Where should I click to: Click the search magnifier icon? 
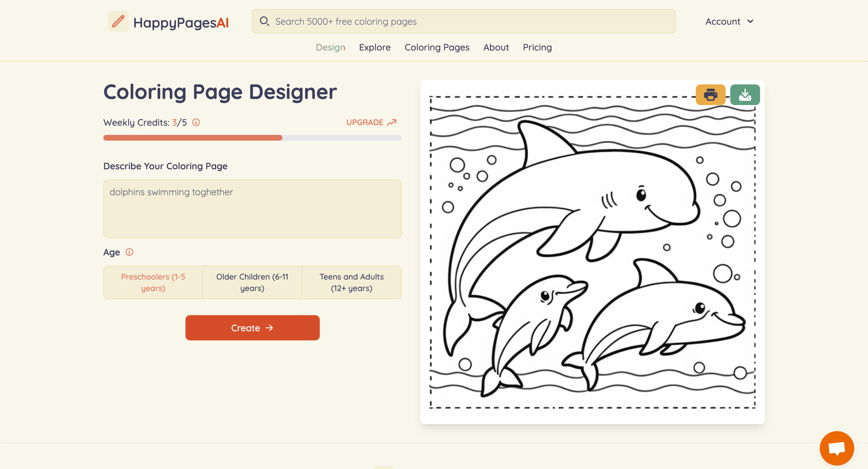(264, 22)
